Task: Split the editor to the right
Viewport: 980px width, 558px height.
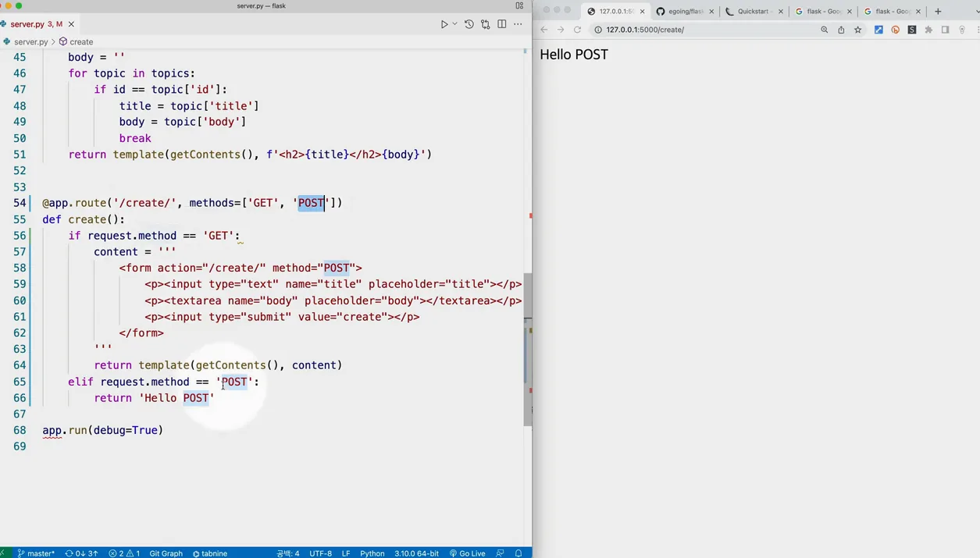Action: 501,24
